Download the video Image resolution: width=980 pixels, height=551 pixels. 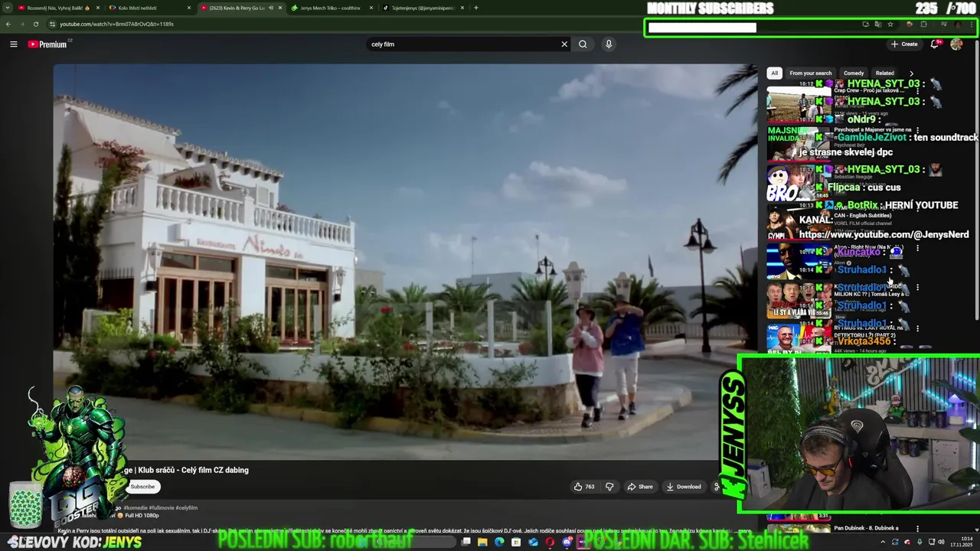pyautogui.click(x=684, y=487)
